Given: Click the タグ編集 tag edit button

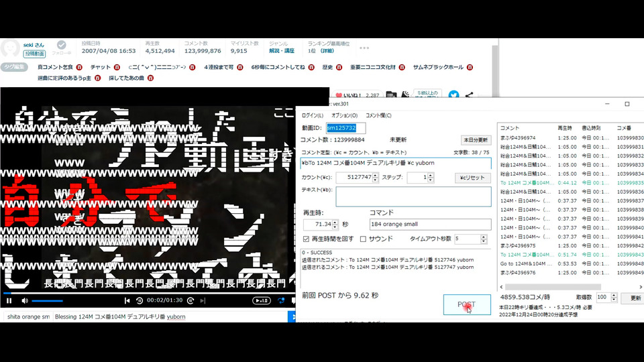Looking at the screenshot, I should tap(14, 67).
